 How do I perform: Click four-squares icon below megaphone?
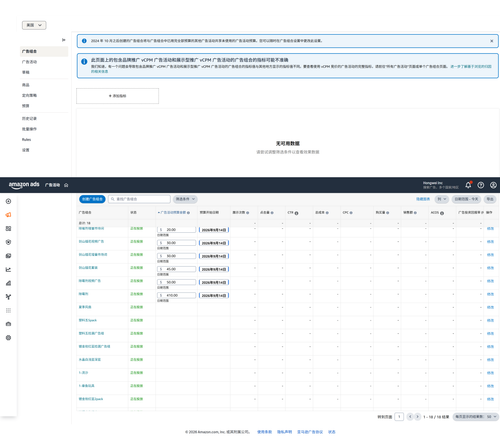coord(8,228)
